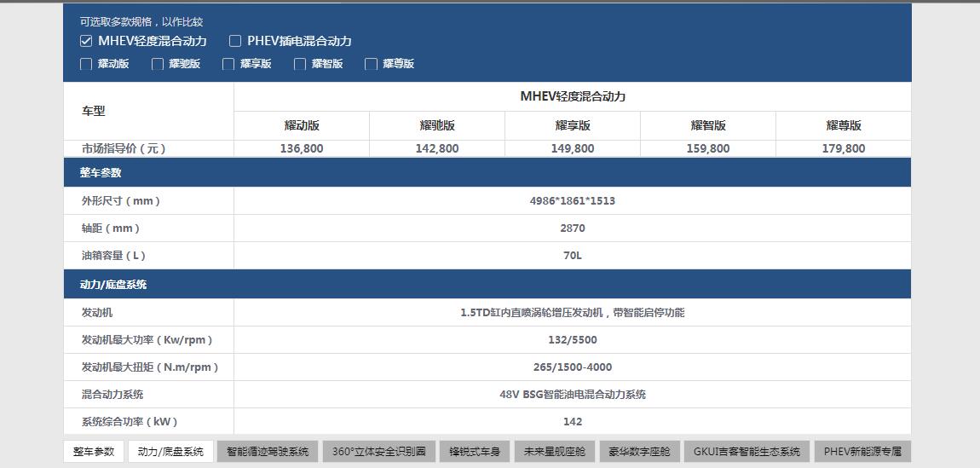Viewport: 980px width, 468px height.
Task: Click the 发动机最大功率（Kw/rpm） label
Action: coord(147,340)
